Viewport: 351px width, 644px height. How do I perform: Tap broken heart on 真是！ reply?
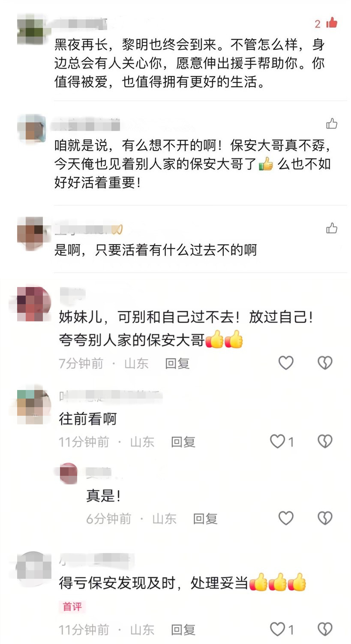pos(325,518)
